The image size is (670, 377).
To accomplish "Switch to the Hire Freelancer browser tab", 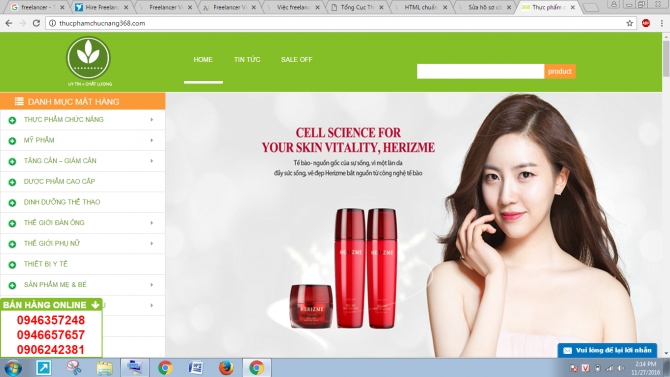I will (103, 7).
